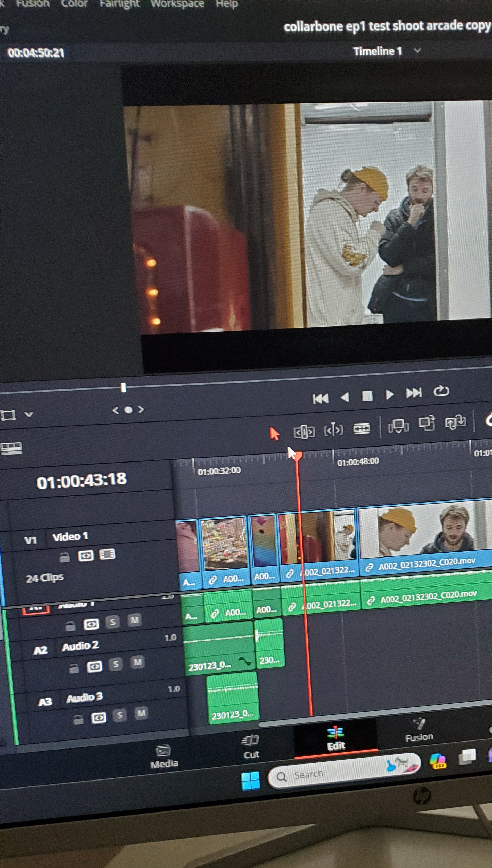Toggle auto track selector on Audio 2
The image size is (492, 868).
pyautogui.click(x=95, y=666)
